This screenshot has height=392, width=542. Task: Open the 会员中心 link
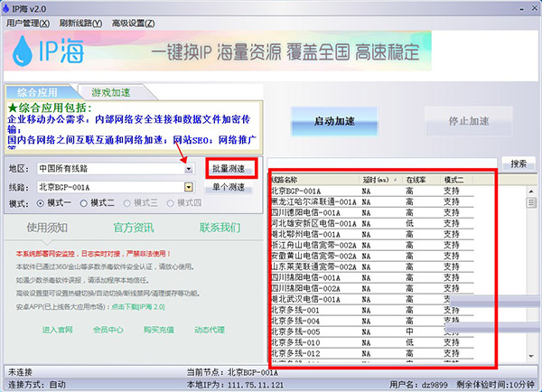click(107, 330)
